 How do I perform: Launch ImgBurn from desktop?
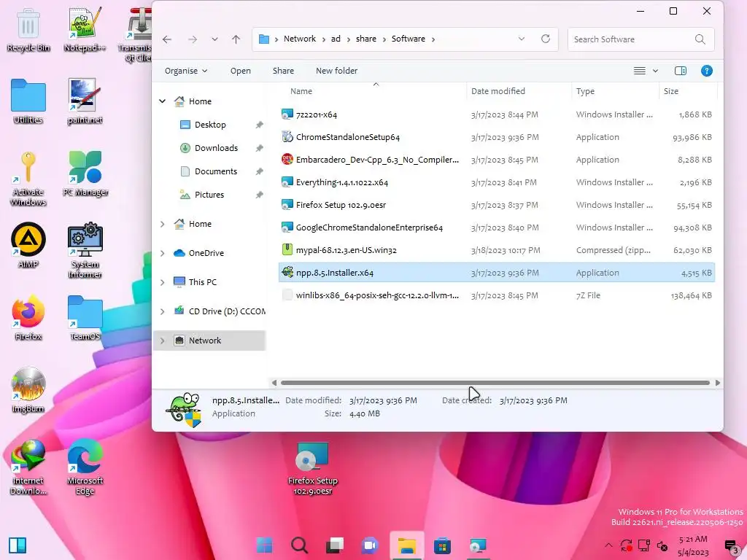(x=28, y=391)
